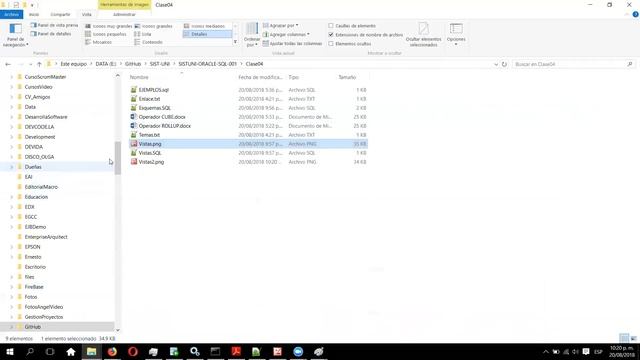Go back with the back arrow
This screenshot has width=640, height=360.
pos(8,64)
